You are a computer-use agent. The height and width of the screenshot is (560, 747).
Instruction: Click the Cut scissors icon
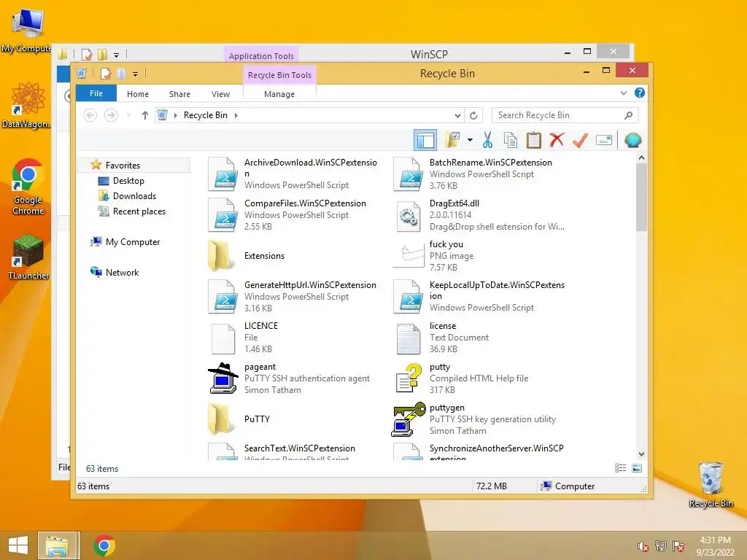487,140
